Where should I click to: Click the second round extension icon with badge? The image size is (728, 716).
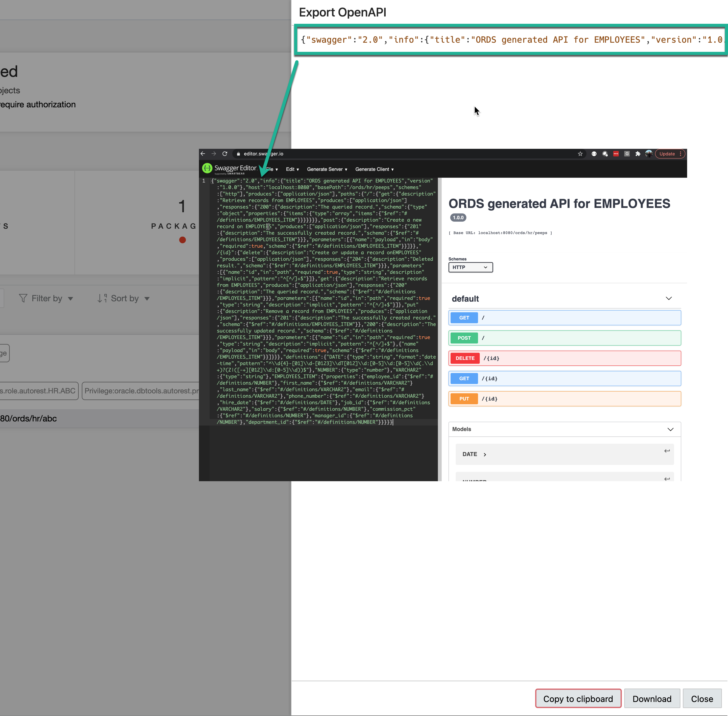(605, 154)
